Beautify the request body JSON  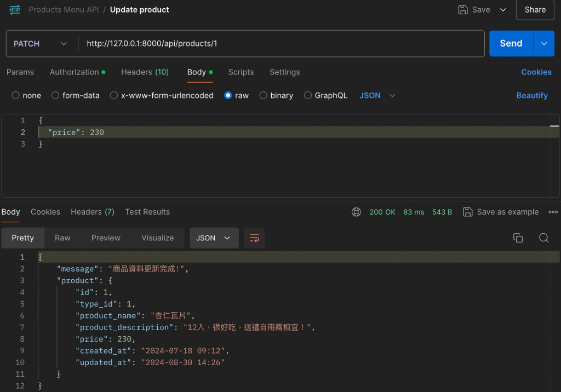click(532, 95)
